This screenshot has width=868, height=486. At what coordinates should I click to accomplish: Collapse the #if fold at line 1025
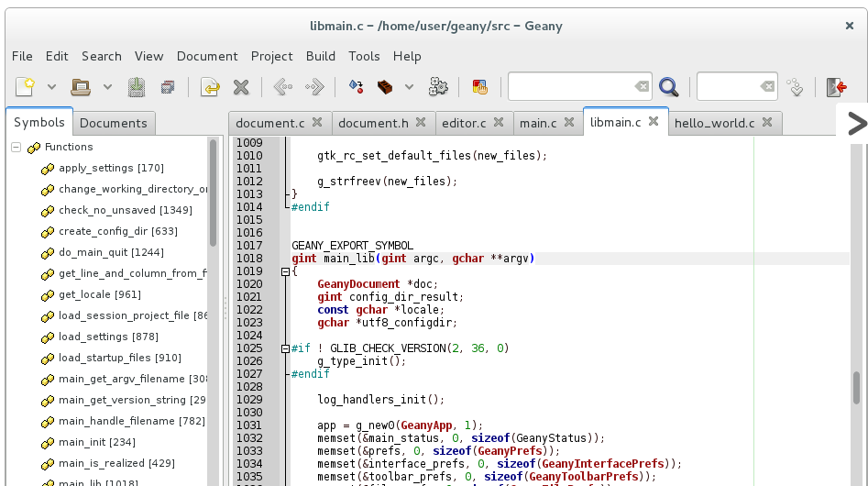point(285,348)
